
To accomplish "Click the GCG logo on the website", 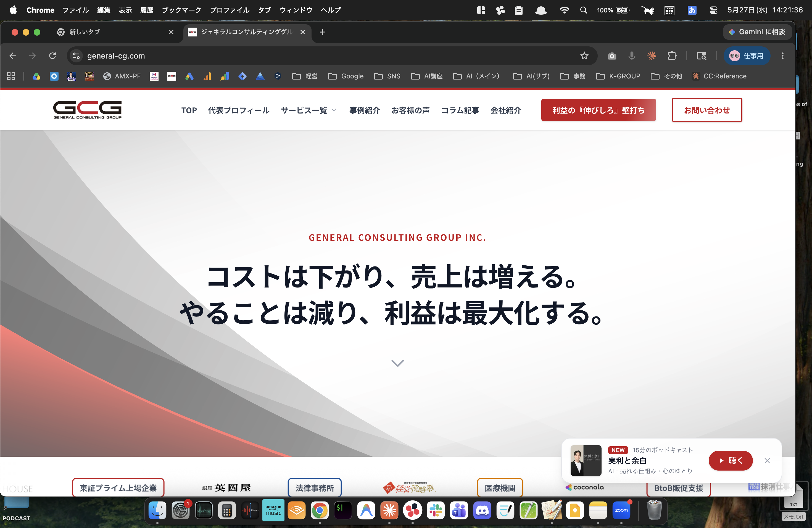I will point(87,109).
